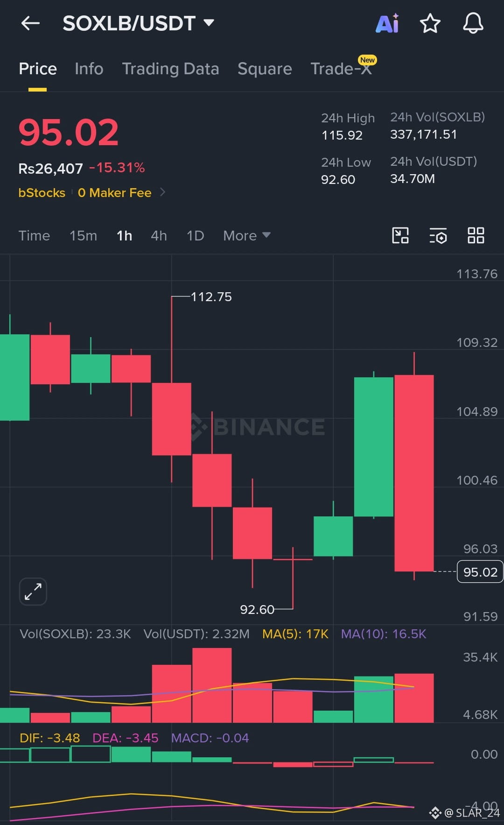Open the chart layout grid icon
The width and height of the screenshot is (504, 825).
pos(476,236)
